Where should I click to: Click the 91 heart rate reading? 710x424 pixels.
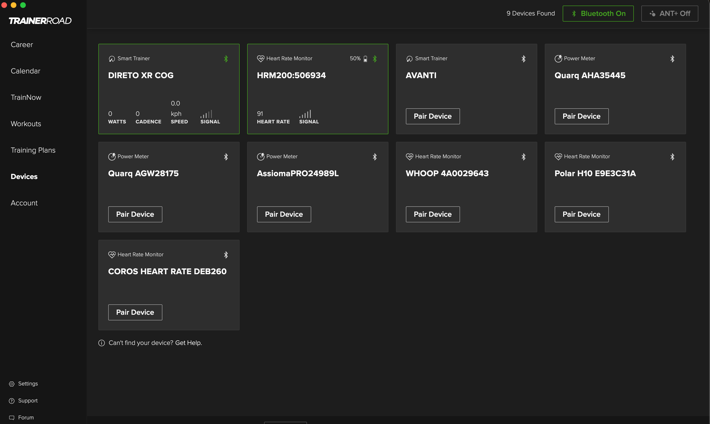[x=260, y=114]
